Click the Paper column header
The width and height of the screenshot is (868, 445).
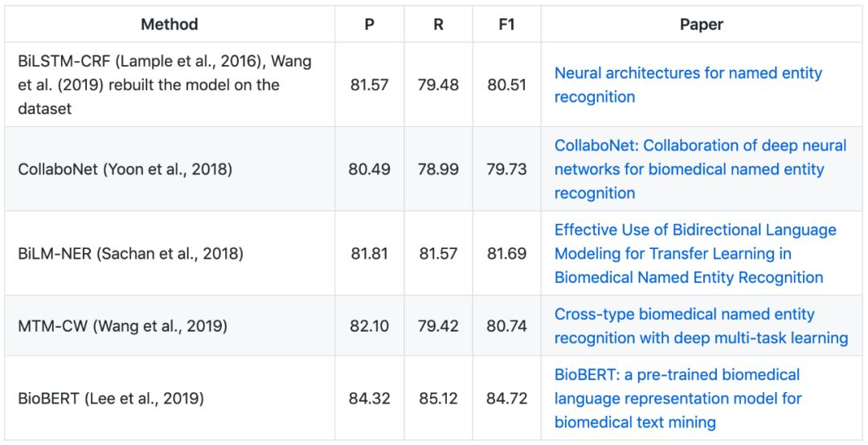click(701, 24)
